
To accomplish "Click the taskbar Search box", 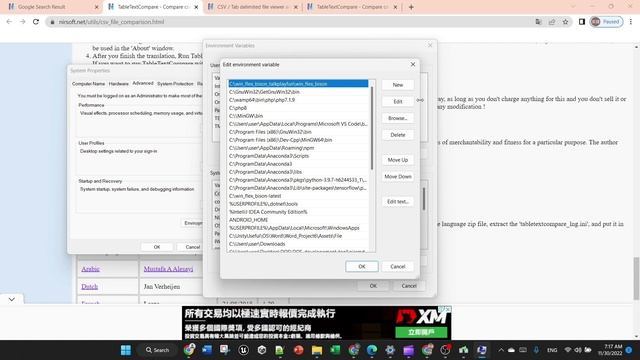I will click(158, 350).
